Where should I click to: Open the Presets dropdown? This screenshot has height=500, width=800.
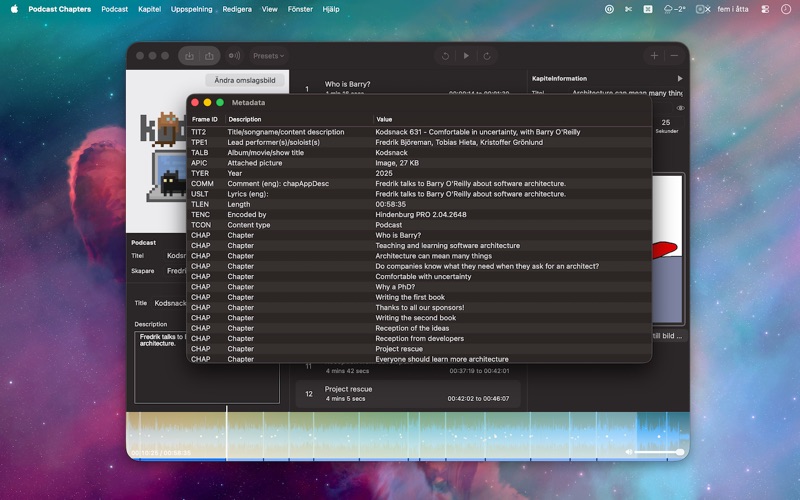click(268, 56)
